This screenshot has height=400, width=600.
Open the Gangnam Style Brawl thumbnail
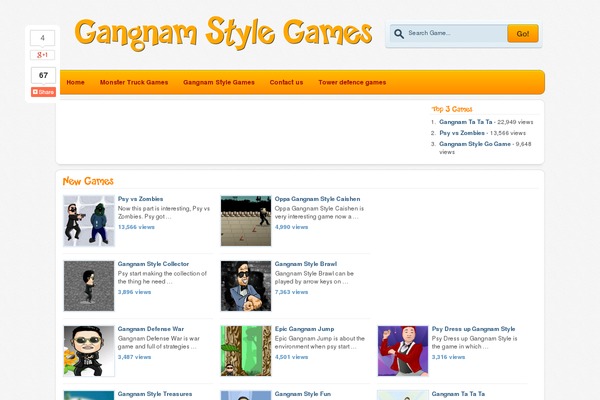[246, 286]
